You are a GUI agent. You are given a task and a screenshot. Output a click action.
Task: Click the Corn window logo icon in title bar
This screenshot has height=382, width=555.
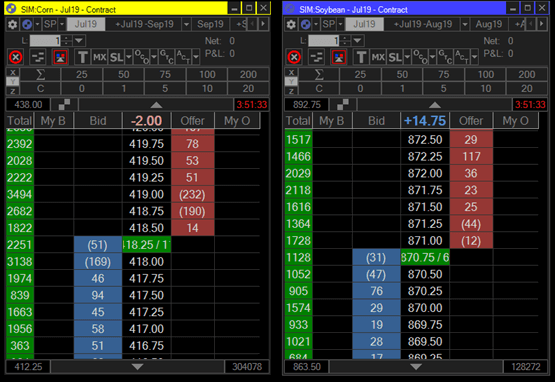pos(12,8)
